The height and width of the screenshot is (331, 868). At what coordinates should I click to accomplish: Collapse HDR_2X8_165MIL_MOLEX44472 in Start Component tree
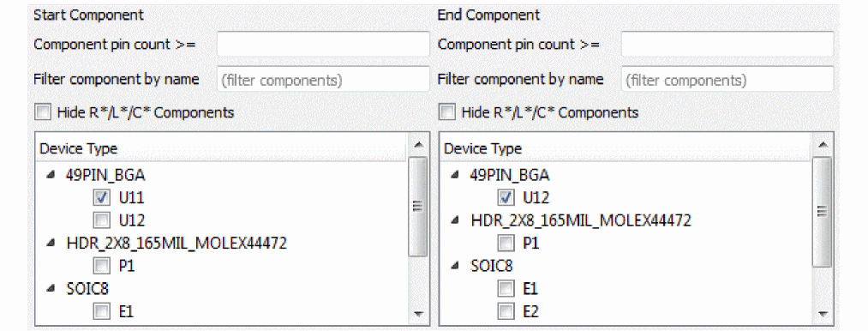coord(51,243)
